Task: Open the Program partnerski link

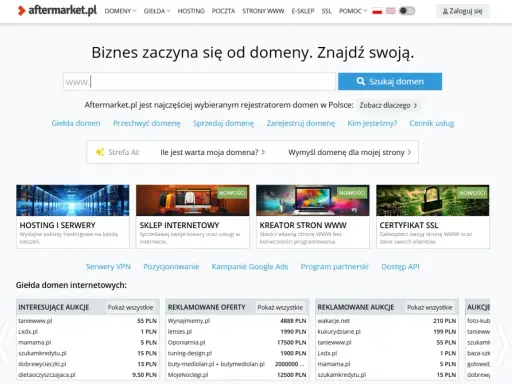Action: point(334,267)
